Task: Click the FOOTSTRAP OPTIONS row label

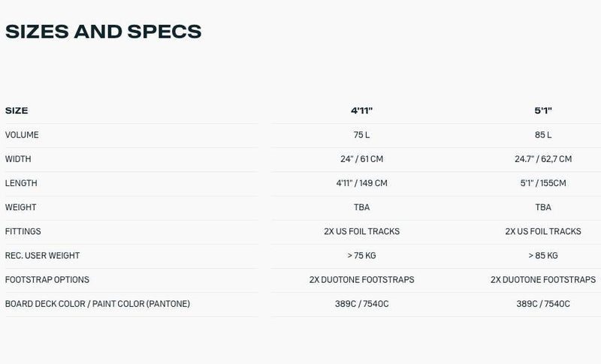Action: (x=47, y=279)
